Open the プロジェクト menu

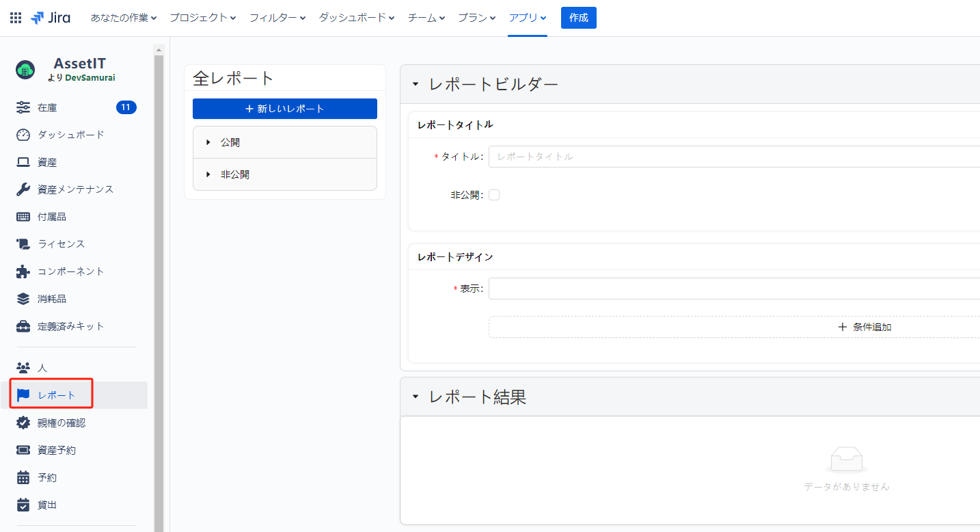pos(202,18)
